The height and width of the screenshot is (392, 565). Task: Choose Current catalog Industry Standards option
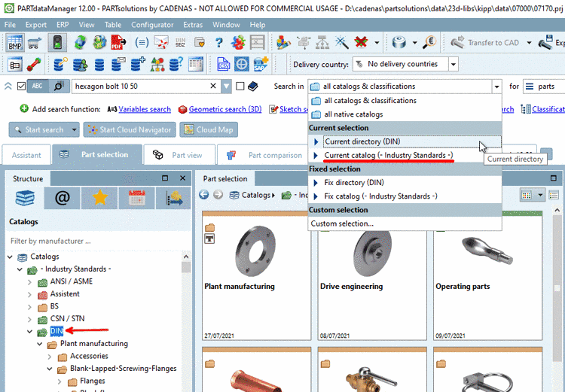[x=405, y=155]
